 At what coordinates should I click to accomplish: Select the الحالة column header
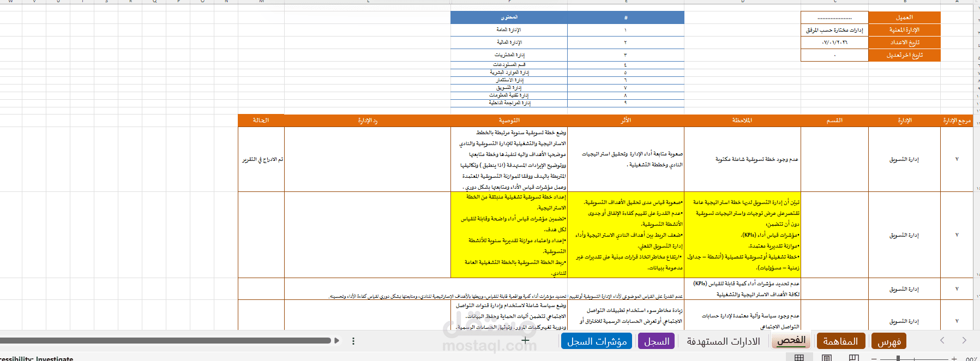tap(261, 121)
